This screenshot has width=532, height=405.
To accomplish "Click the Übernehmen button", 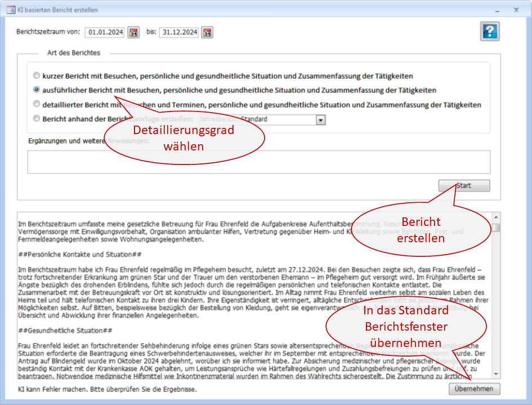I will pyautogui.click(x=474, y=389).
